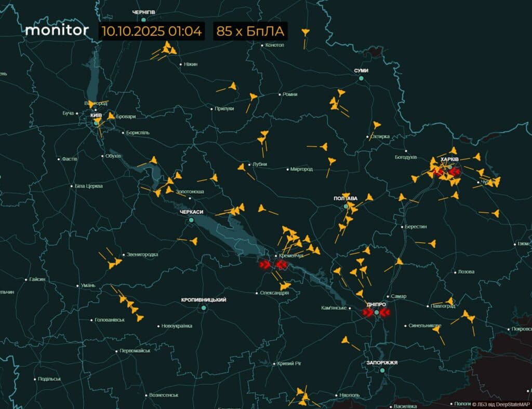Select the Ромни town label
Viewport: 532px width, 409px height.
(x=290, y=94)
